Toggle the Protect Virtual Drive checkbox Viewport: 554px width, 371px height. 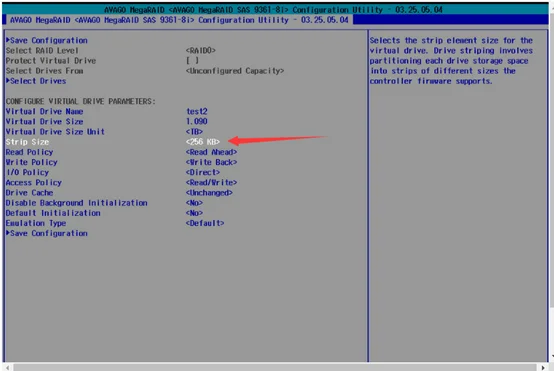(193, 61)
